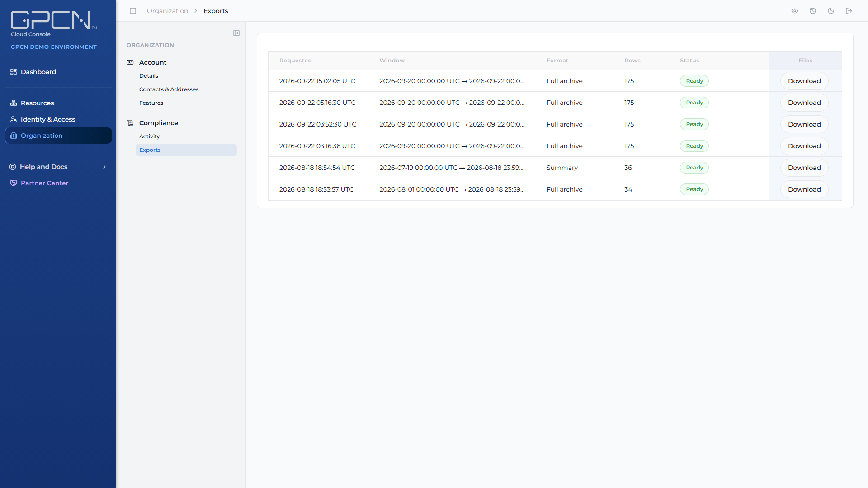Image resolution: width=868 pixels, height=488 pixels.
Task: Toggle the sidebar panel icon near breadcrumb
Action: tap(133, 11)
